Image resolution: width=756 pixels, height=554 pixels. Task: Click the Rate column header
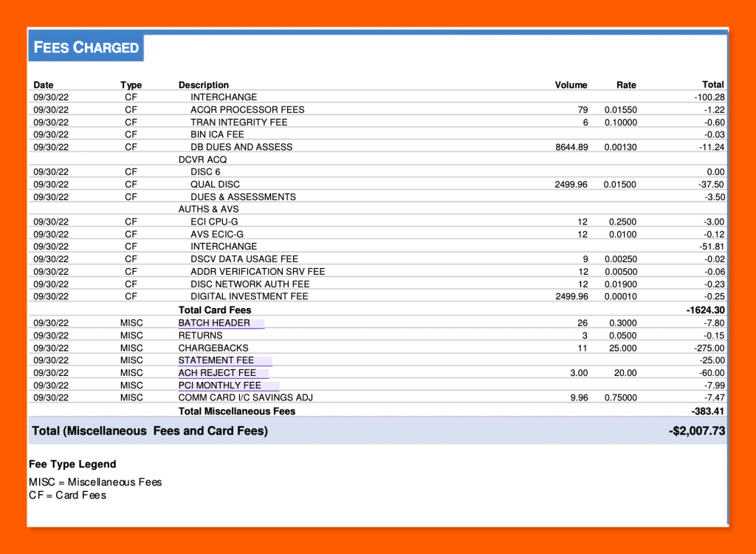626,85
